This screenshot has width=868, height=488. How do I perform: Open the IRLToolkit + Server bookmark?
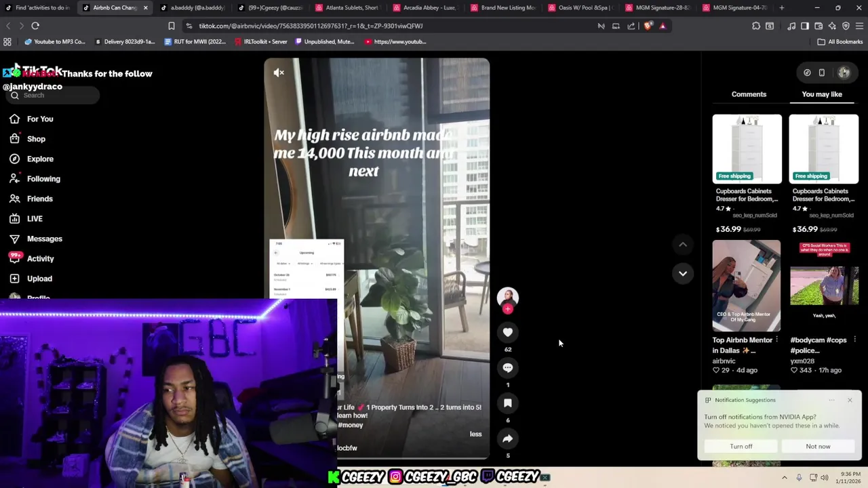tap(260, 41)
